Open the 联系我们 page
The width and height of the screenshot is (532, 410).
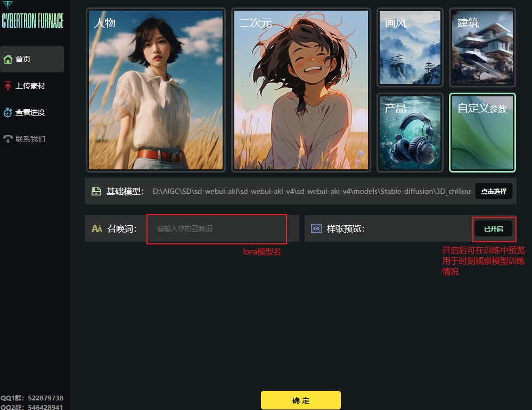(x=31, y=139)
